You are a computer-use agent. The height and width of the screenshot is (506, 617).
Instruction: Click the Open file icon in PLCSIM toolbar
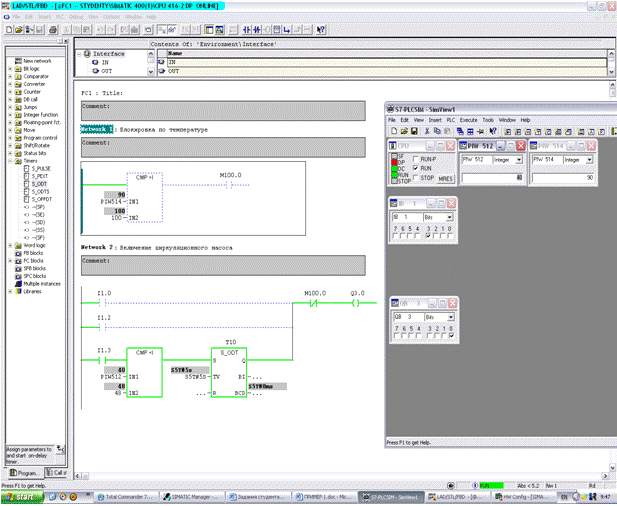click(402, 131)
